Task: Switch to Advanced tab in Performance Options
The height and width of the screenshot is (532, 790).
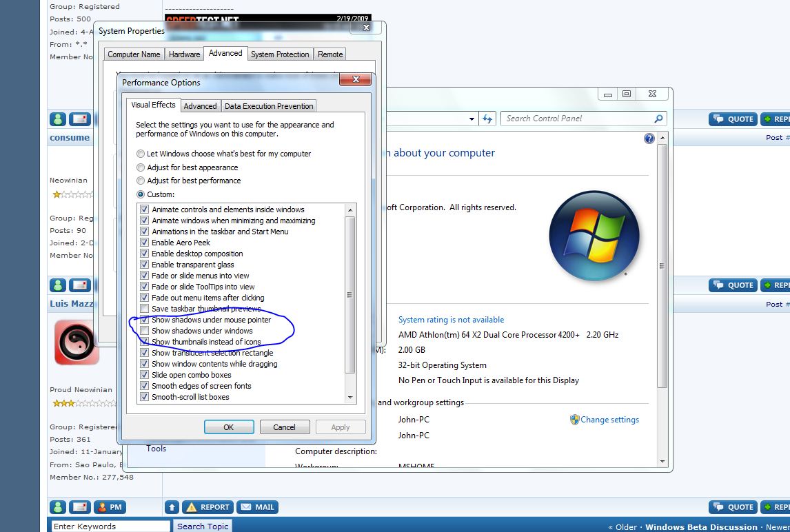Action: point(200,106)
